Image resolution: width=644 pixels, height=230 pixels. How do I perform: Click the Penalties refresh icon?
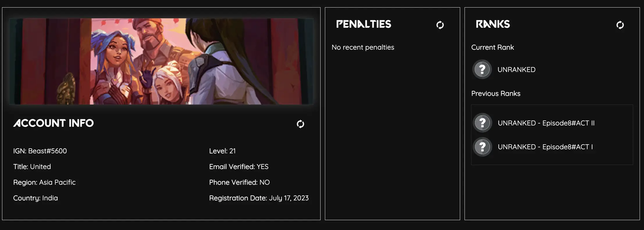pyautogui.click(x=440, y=25)
